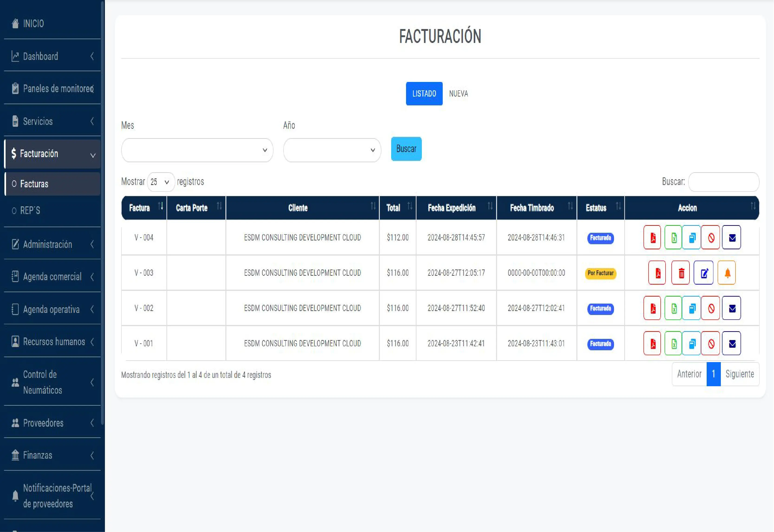Open the Año dropdown
The width and height of the screenshot is (774, 532).
pyautogui.click(x=332, y=150)
